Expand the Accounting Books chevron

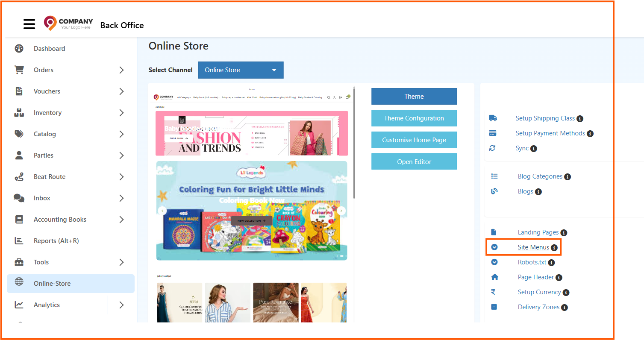pos(121,220)
